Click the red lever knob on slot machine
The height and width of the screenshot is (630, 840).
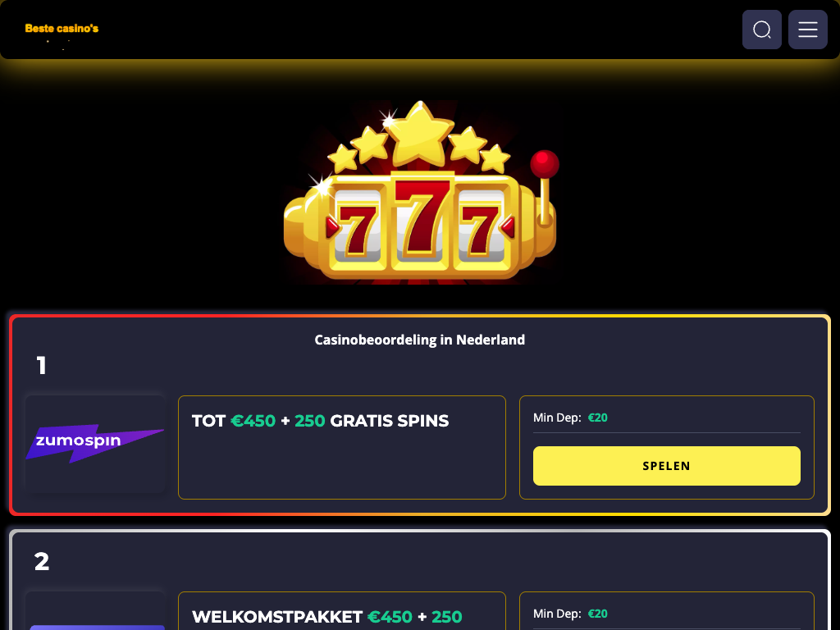click(x=545, y=164)
